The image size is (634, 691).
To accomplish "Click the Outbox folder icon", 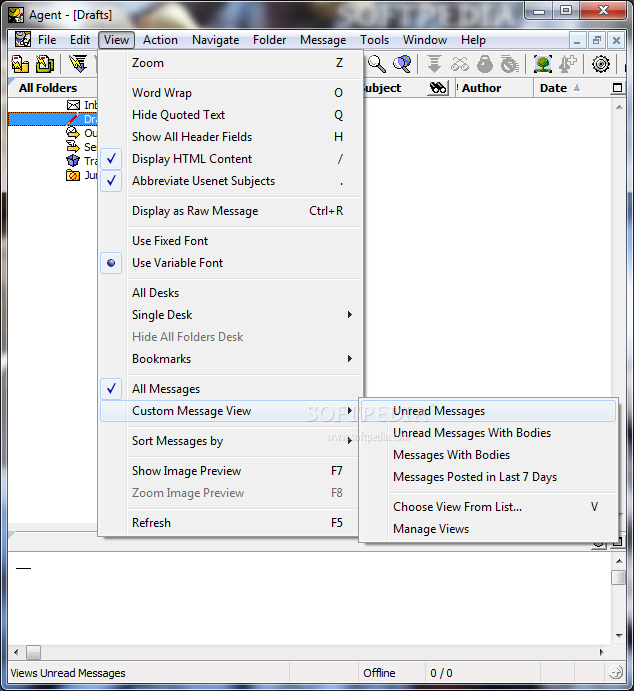I will click(73, 133).
